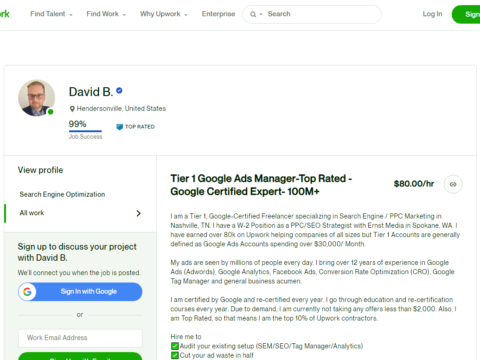
Task: Open David B.'s profile photo
Action: [x=36, y=98]
